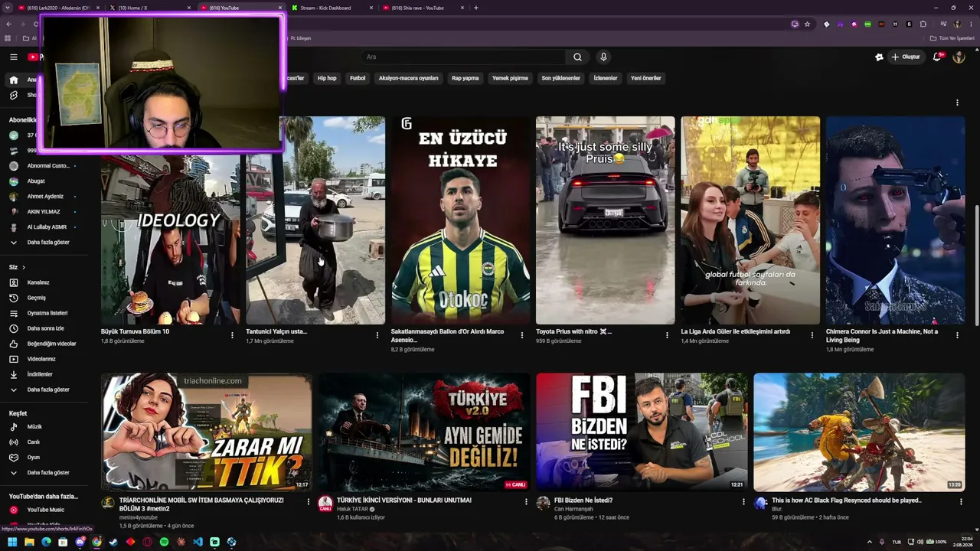Open options for the Haluk TATAR livestream
Viewport: 980px width, 551px height.
[526, 502]
